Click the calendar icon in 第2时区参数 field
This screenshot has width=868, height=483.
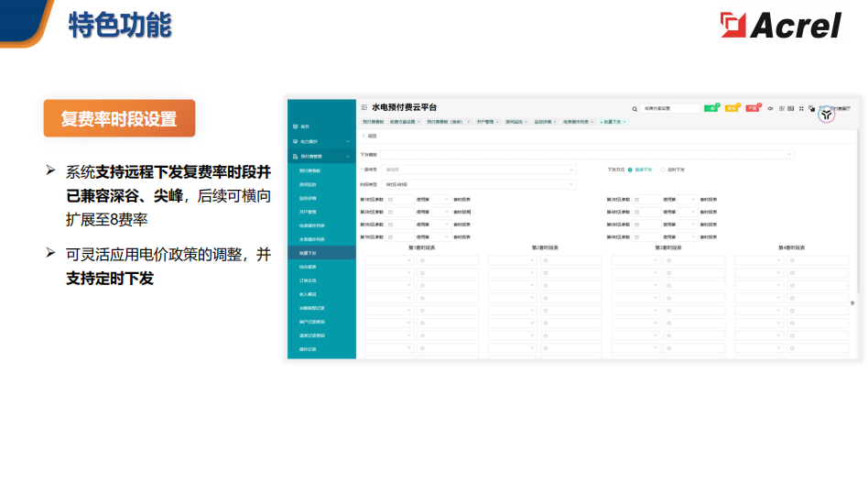click(x=636, y=200)
